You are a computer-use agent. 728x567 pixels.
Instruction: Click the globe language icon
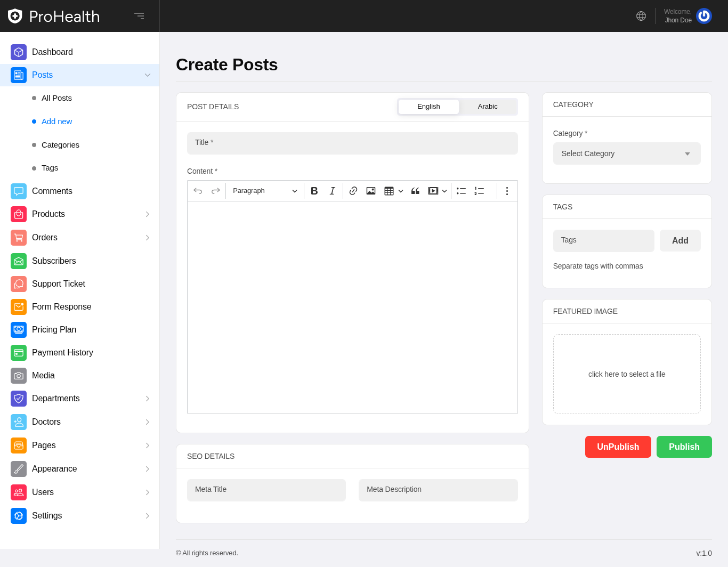pos(641,16)
